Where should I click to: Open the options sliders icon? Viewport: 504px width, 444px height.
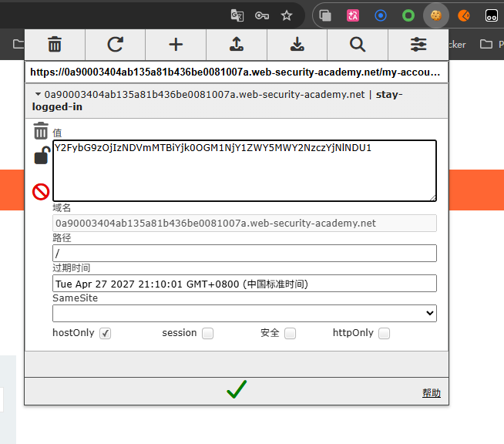tap(418, 45)
